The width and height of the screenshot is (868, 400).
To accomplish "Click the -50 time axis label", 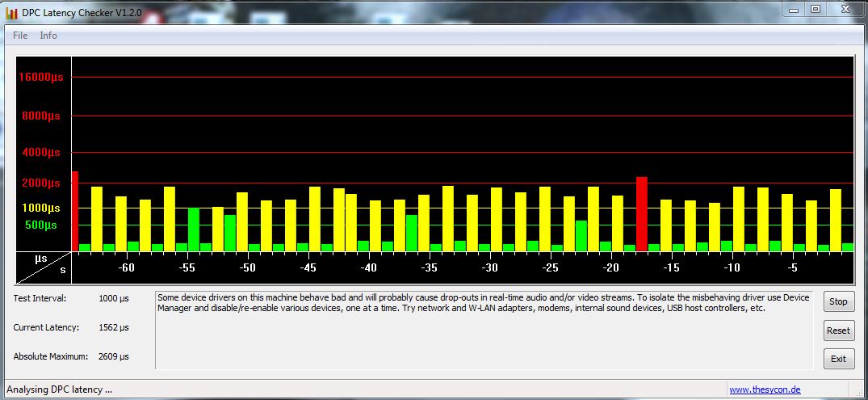I will point(247,268).
